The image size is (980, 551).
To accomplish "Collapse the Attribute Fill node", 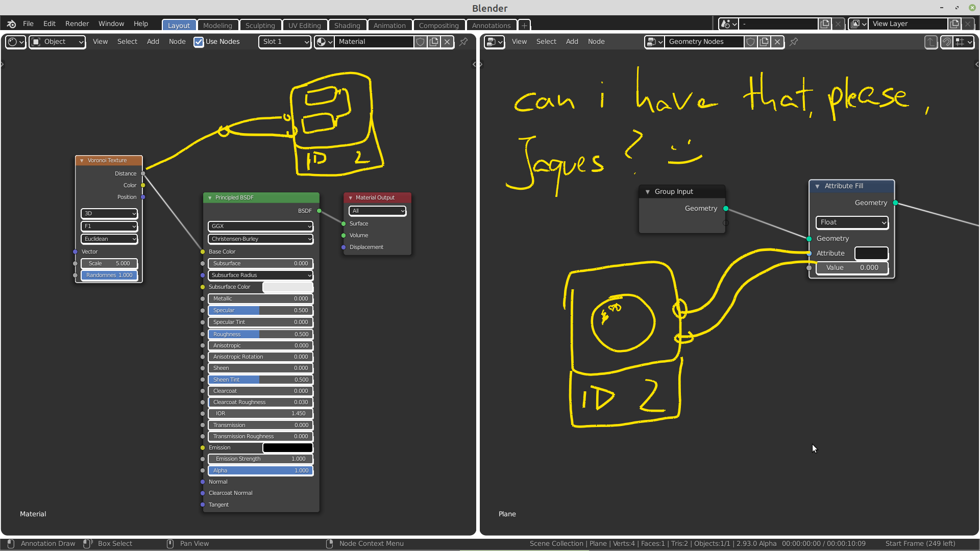I will [817, 186].
